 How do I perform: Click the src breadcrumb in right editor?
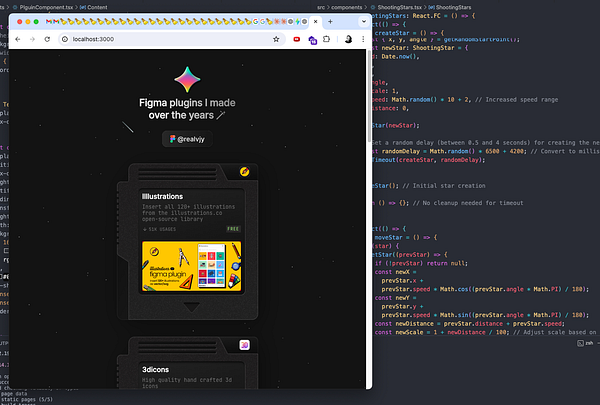tap(321, 7)
